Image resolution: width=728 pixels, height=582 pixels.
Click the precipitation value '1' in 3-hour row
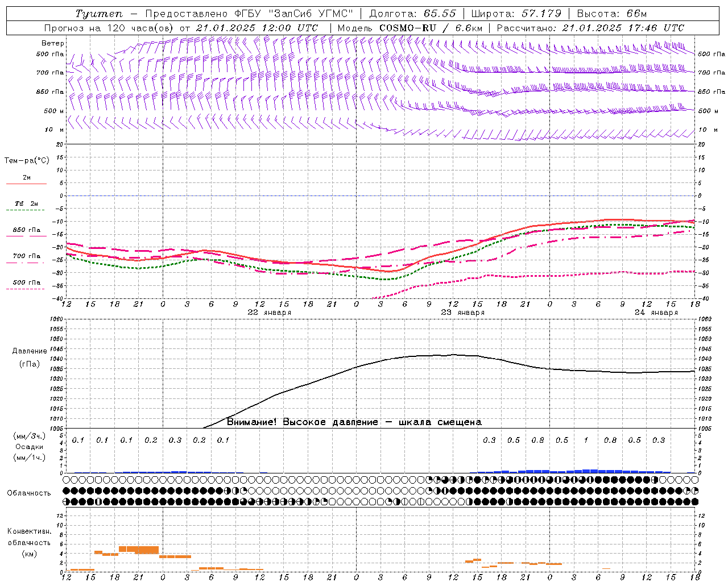[x=586, y=440]
